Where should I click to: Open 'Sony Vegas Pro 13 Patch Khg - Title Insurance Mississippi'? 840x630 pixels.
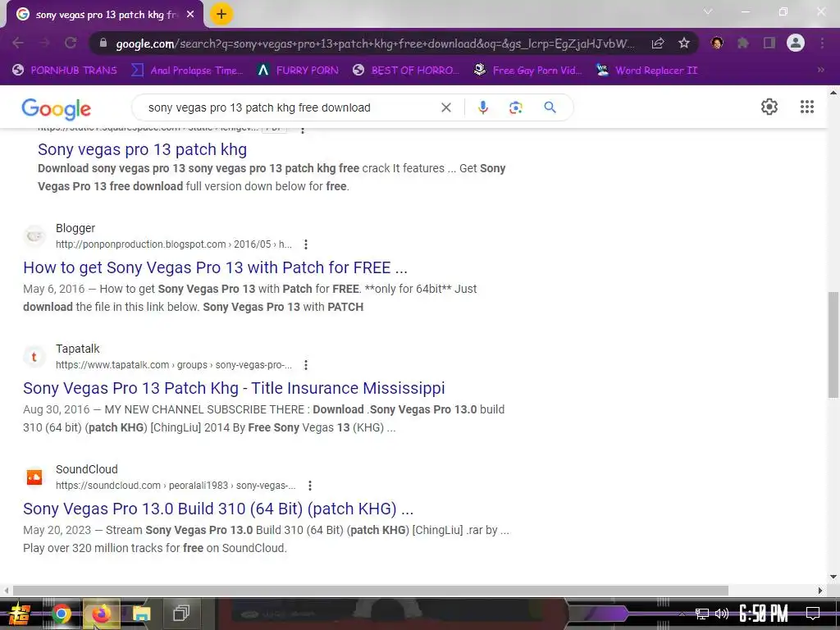[234, 388]
